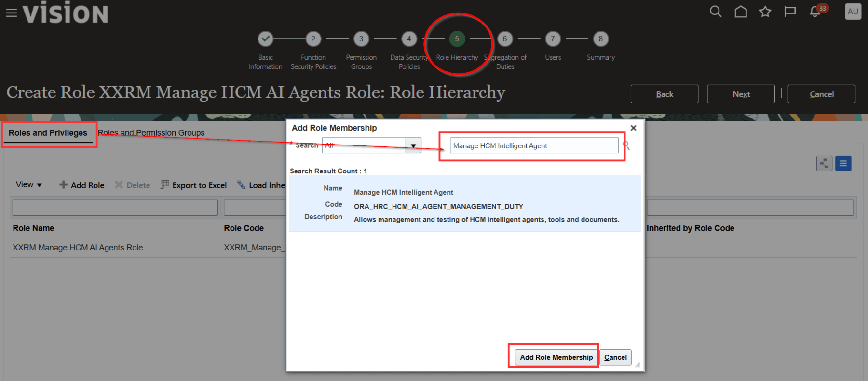Go to the Home icon

pos(741,12)
